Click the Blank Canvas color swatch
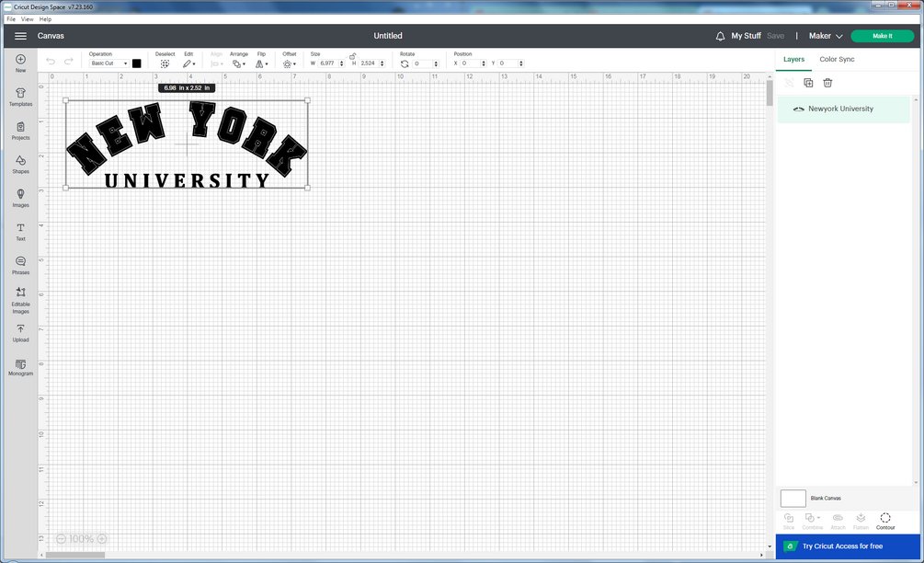 pyautogui.click(x=793, y=499)
